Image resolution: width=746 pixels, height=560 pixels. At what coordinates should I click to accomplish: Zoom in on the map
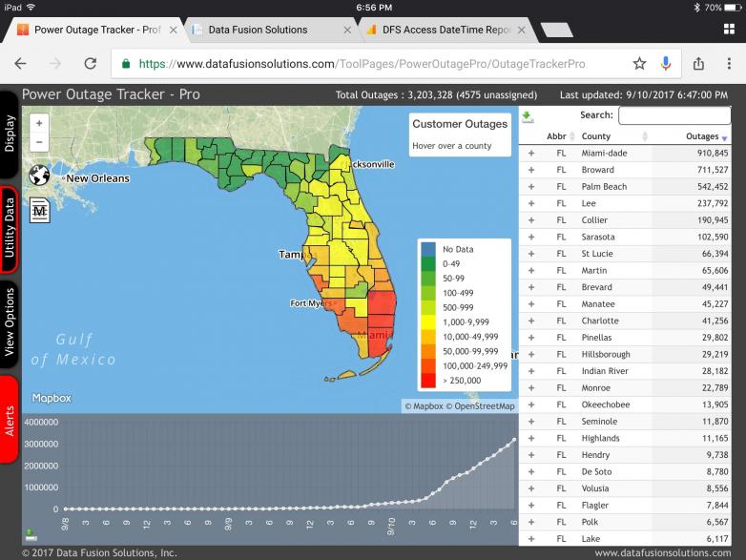click(x=39, y=123)
